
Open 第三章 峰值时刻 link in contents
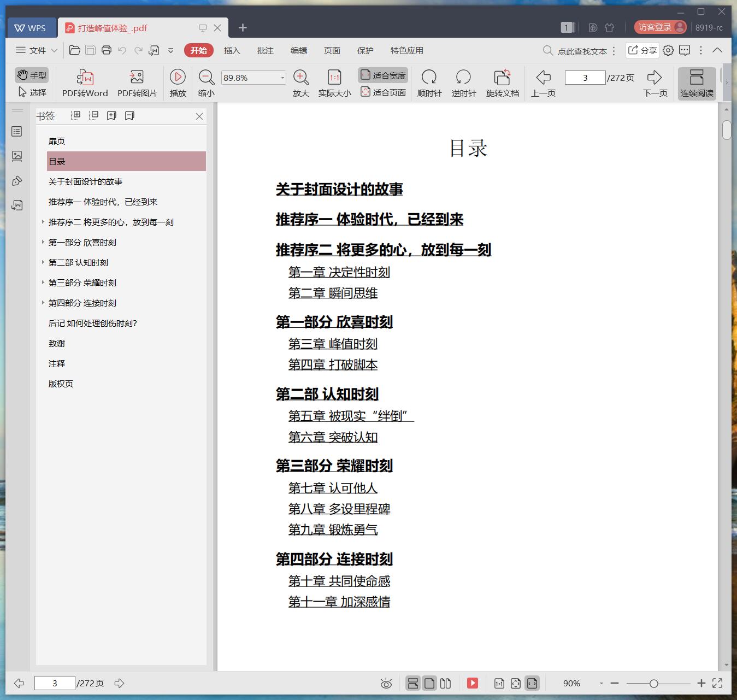click(333, 344)
